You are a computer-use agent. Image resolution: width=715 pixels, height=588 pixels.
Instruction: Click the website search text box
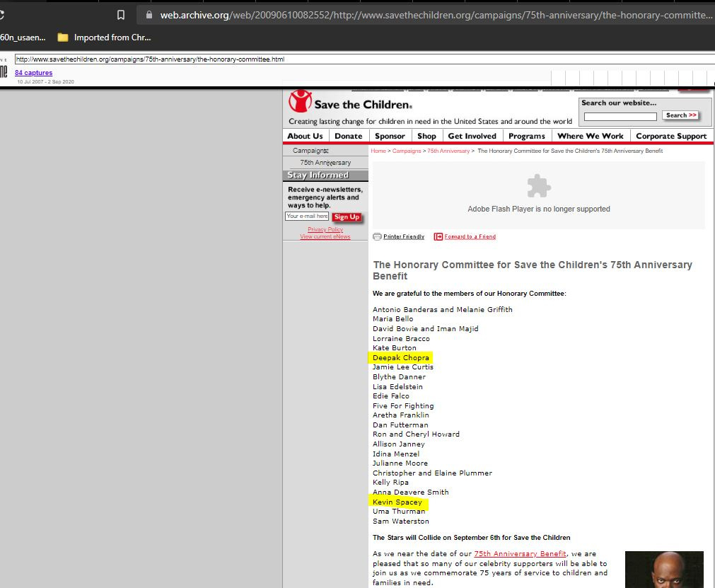click(x=620, y=117)
